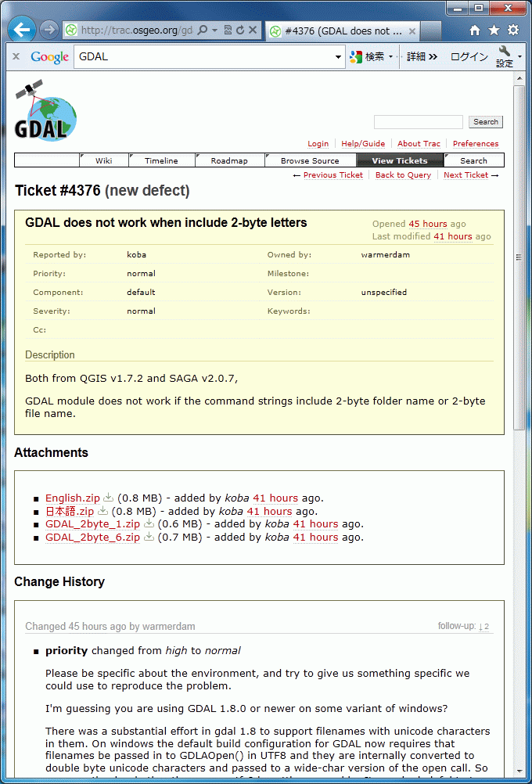The height and width of the screenshot is (784, 532).
Task: Click the Trac search input field
Action: point(418,122)
